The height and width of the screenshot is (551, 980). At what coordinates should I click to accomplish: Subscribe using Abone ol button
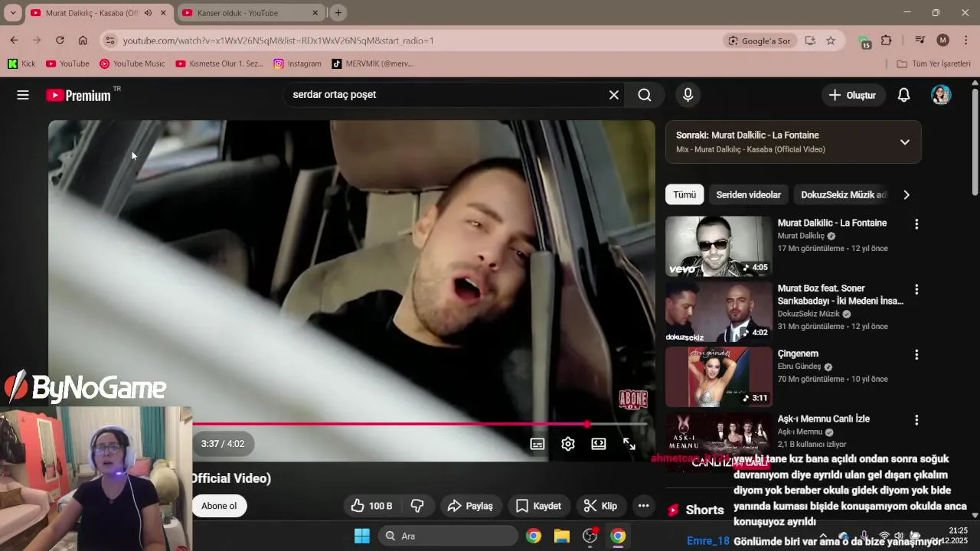[x=219, y=506]
